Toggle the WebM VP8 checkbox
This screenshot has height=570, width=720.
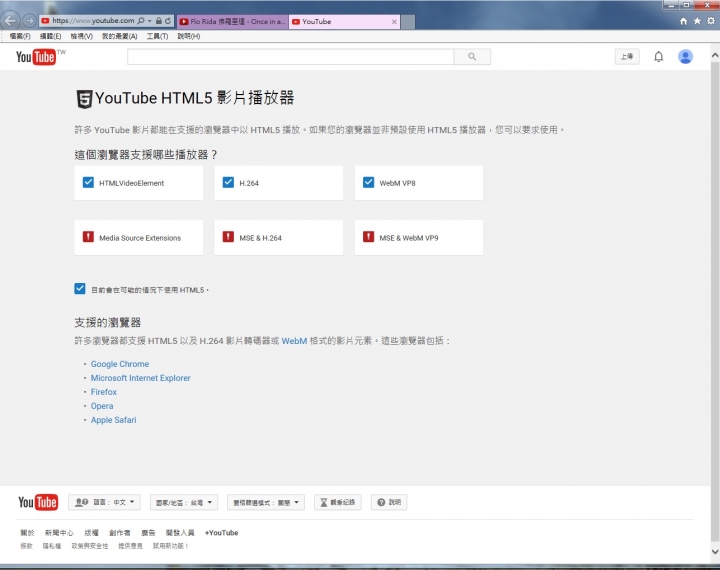[x=368, y=182]
